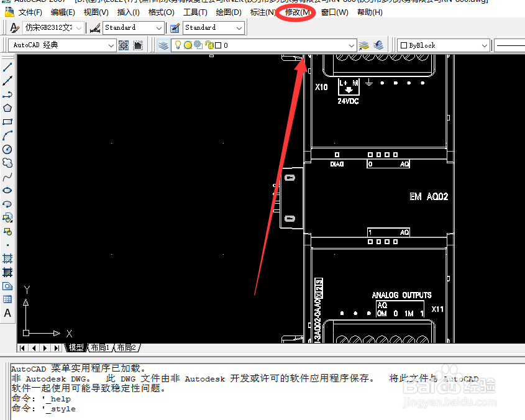Screen dimensions: 525x420
Task: Open the 绘图(D) menu
Action: (x=229, y=12)
